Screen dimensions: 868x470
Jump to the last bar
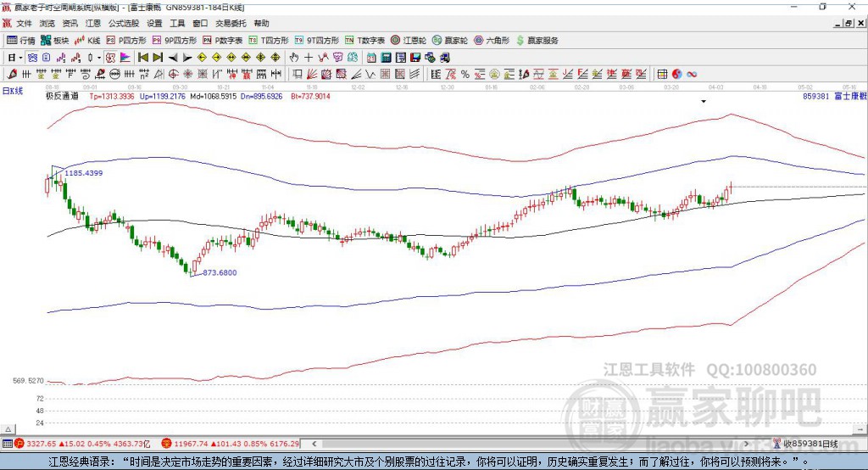[158, 58]
